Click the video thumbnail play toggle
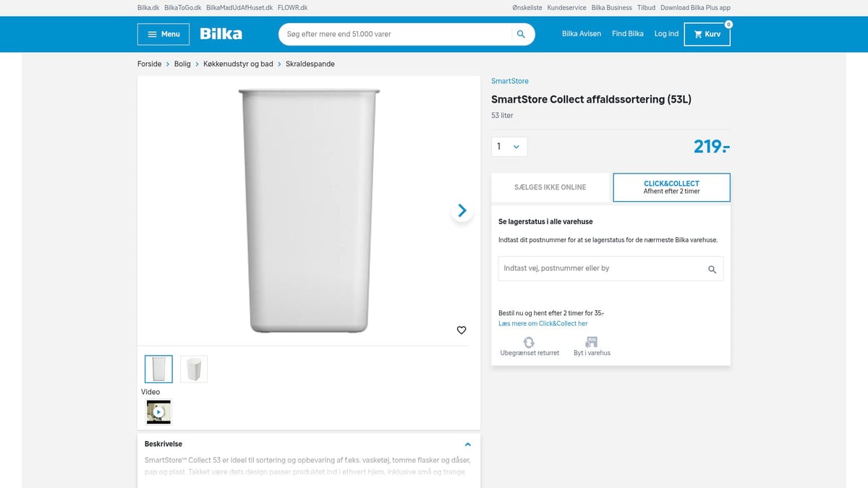This screenshot has height=488, width=868. point(158,412)
